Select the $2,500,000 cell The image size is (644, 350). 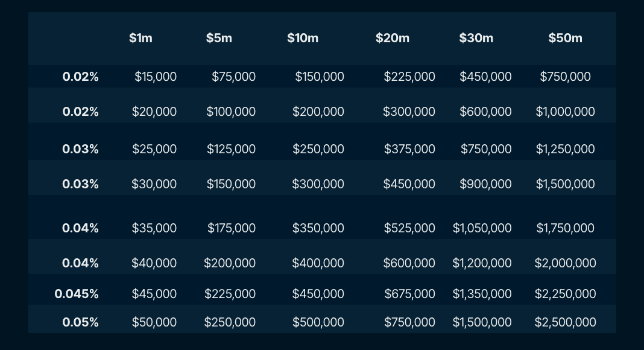tap(565, 322)
